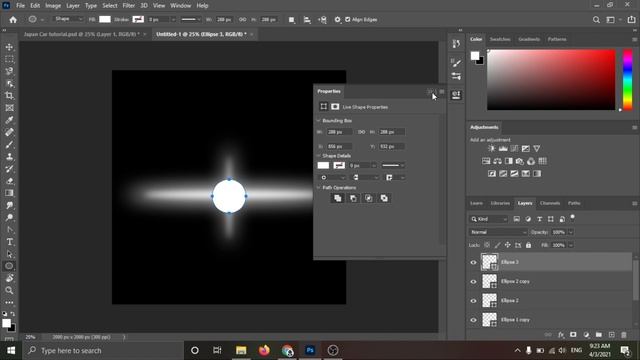This screenshot has width=640, height=360.
Task: Hide the Ellipse 2 layer
Action: click(x=473, y=301)
